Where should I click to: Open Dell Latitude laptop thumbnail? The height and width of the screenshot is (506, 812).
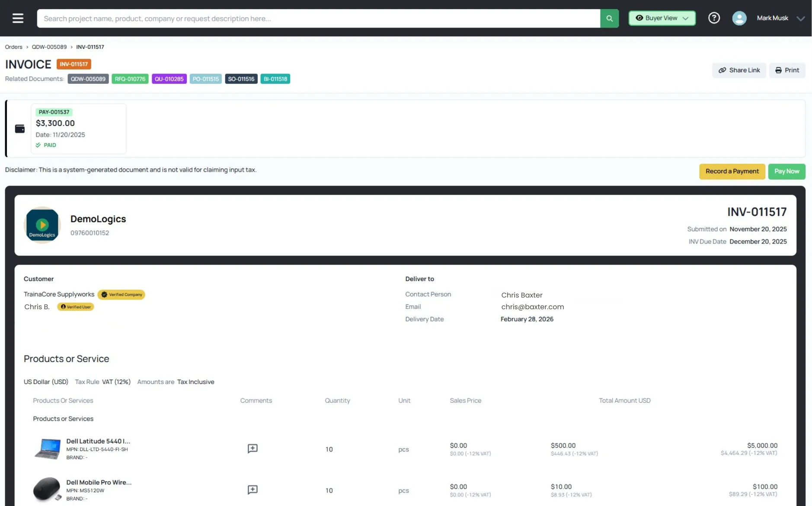[x=48, y=449]
